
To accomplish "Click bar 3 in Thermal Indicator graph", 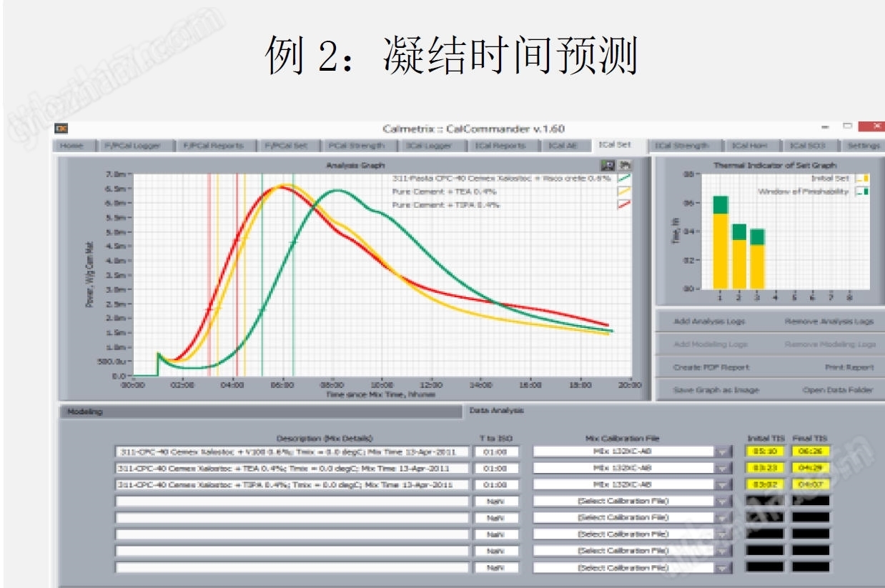I will coord(758,259).
